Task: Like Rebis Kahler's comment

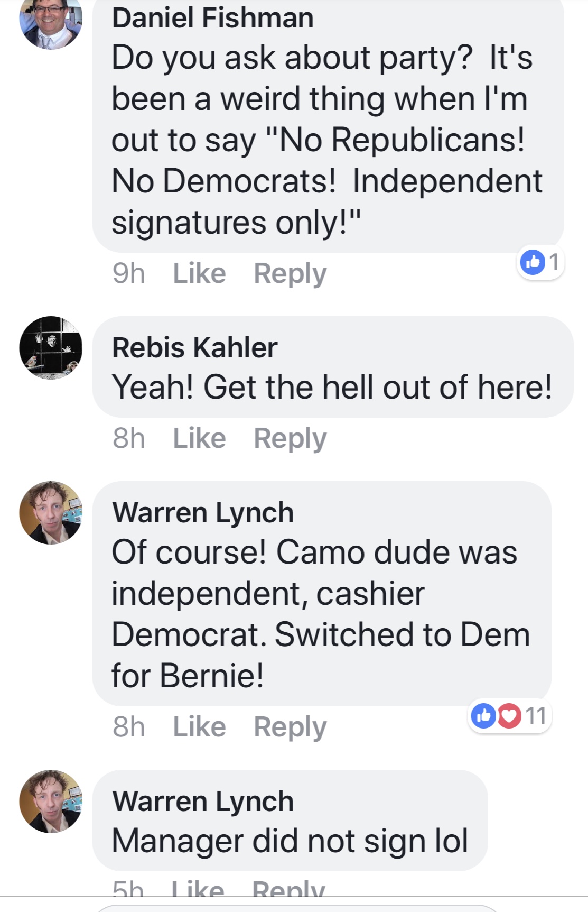Action: 199,438
